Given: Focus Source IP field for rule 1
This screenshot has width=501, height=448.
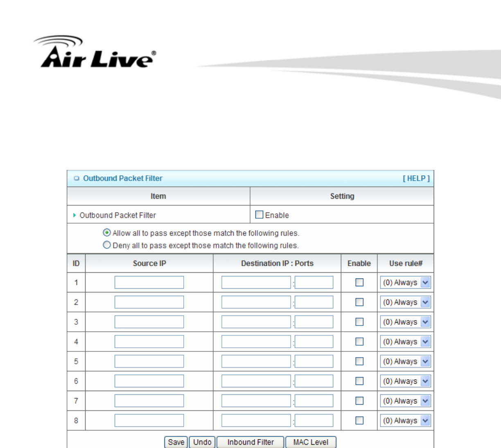Looking at the screenshot, I should click(149, 282).
